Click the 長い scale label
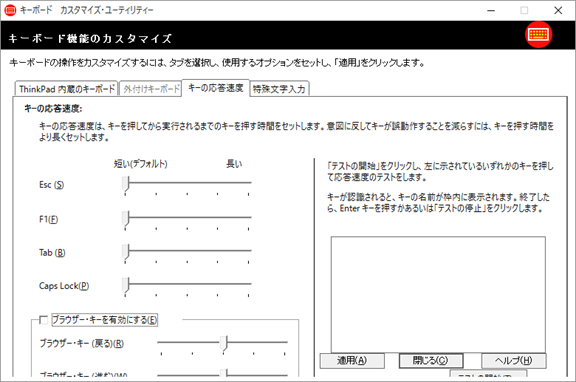Image resolution: width=576 pixels, height=382 pixels. coord(234,164)
